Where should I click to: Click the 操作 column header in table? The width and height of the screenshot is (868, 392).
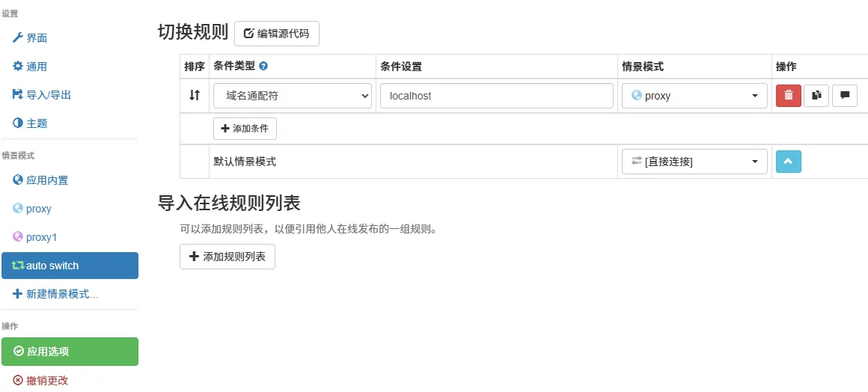[x=786, y=67]
